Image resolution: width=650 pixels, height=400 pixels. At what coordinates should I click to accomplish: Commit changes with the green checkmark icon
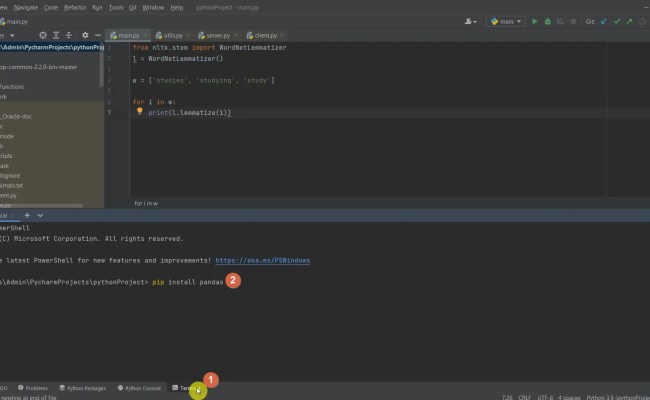(x=617, y=22)
